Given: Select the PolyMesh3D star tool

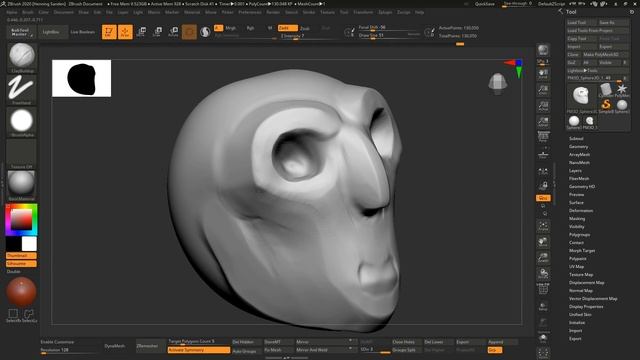Looking at the screenshot, I should point(622,90).
